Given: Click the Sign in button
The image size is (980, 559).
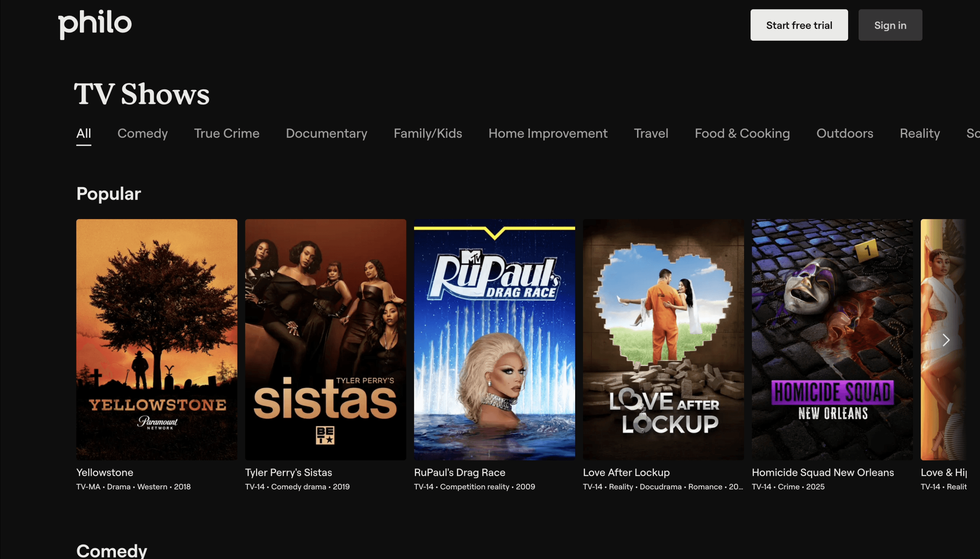Looking at the screenshot, I should tap(890, 25).
